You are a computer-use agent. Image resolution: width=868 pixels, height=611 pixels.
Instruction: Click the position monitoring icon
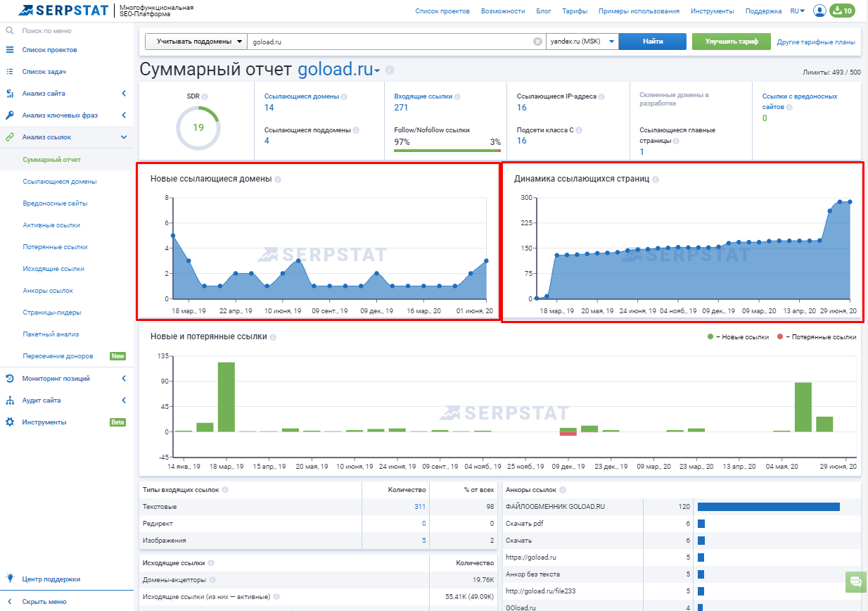(x=10, y=379)
